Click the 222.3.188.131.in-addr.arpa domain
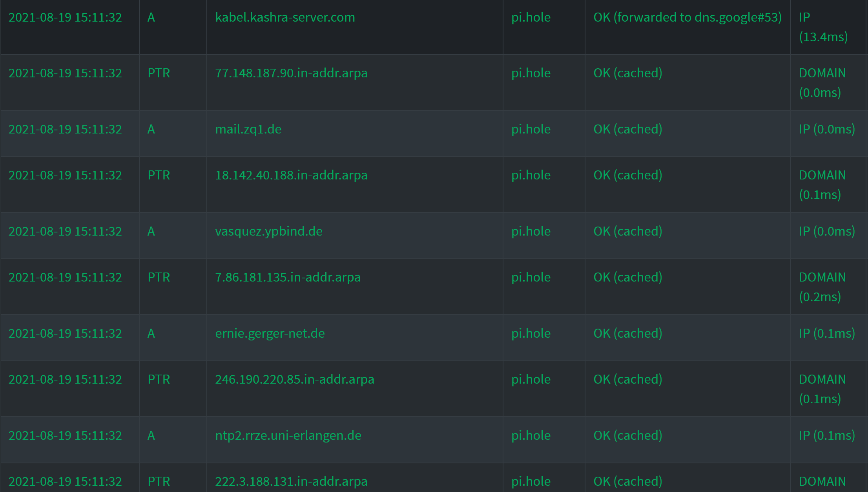868x492 pixels. tap(292, 481)
